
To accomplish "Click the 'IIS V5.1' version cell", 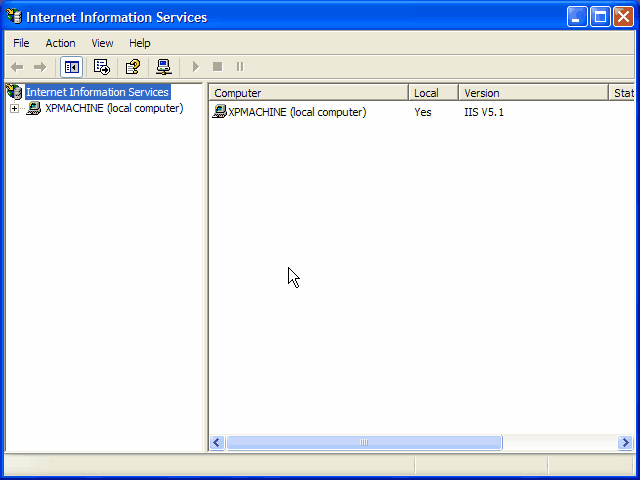I will click(x=484, y=112).
